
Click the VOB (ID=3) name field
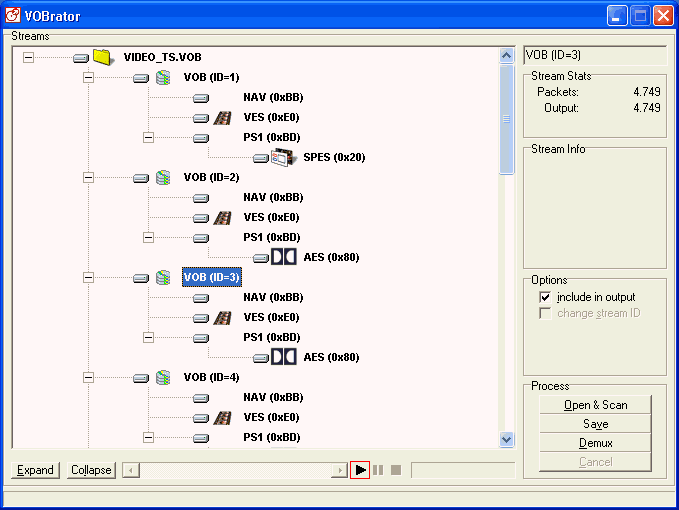(595, 55)
